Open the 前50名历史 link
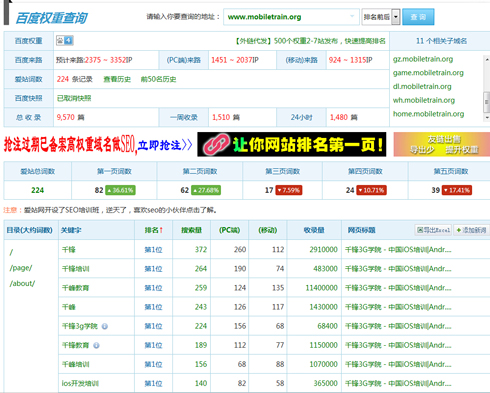The image size is (490, 393). click(x=158, y=79)
